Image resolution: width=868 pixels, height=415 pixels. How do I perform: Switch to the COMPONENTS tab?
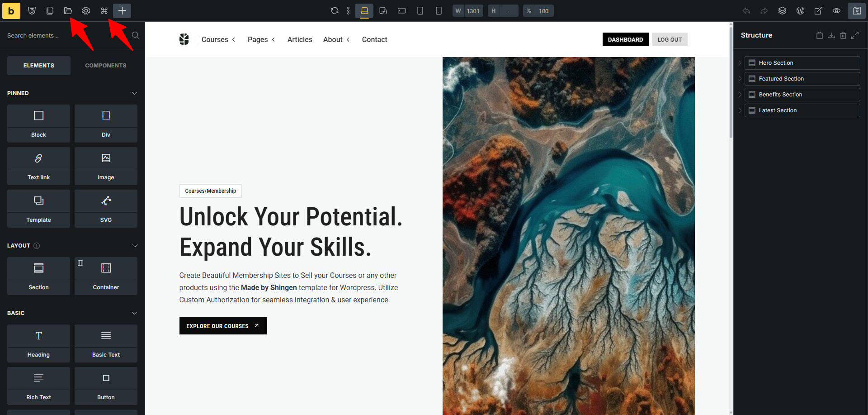(105, 66)
